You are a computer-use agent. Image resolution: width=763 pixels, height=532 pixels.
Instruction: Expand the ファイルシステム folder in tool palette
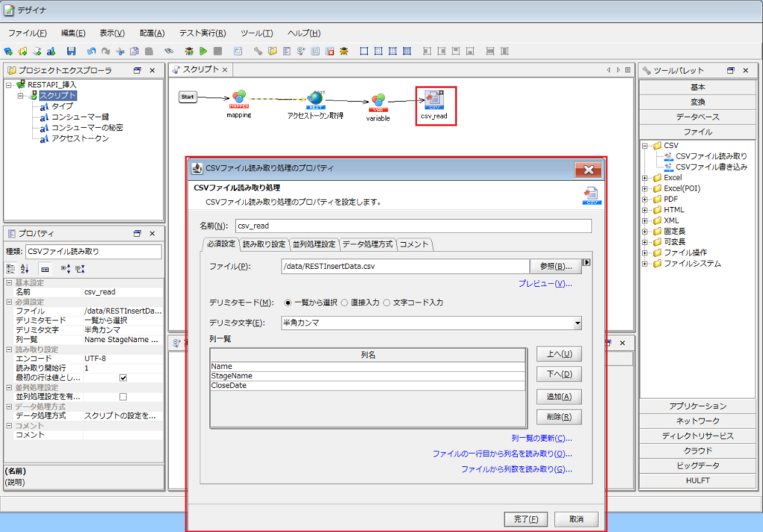(645, 264)
